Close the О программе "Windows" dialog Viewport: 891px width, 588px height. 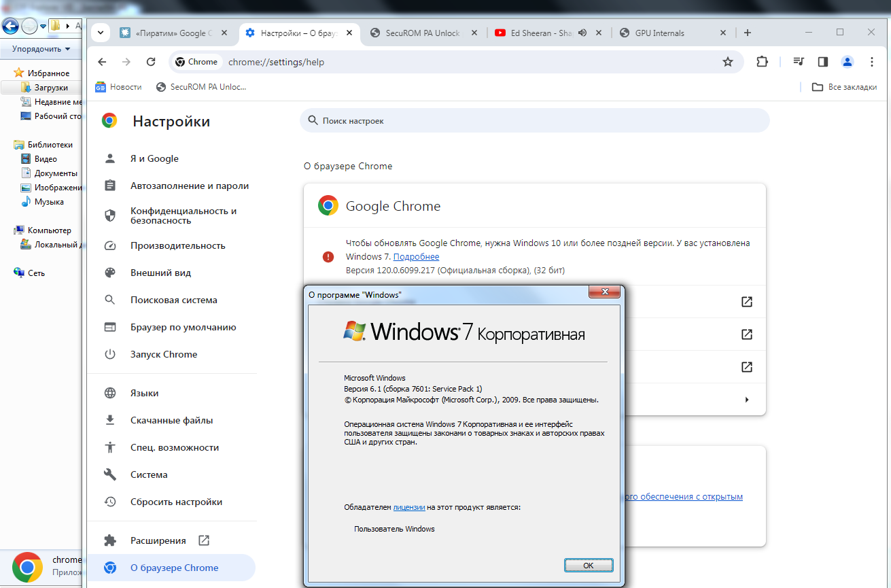(604, 293)
